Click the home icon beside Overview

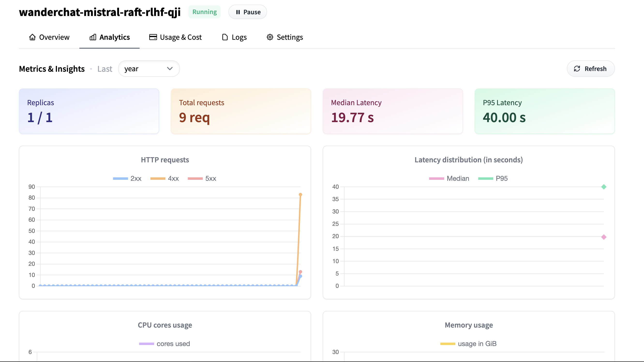(32, 37)
